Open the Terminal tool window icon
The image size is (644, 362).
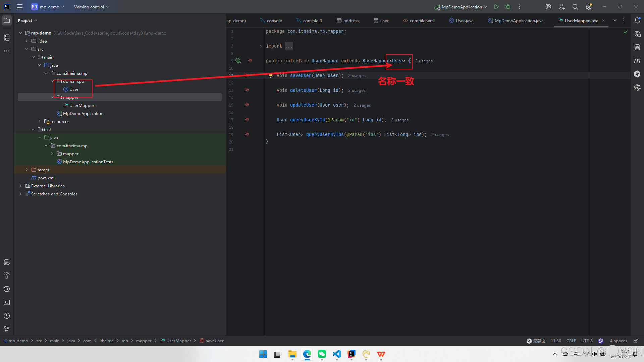[7, 302]
